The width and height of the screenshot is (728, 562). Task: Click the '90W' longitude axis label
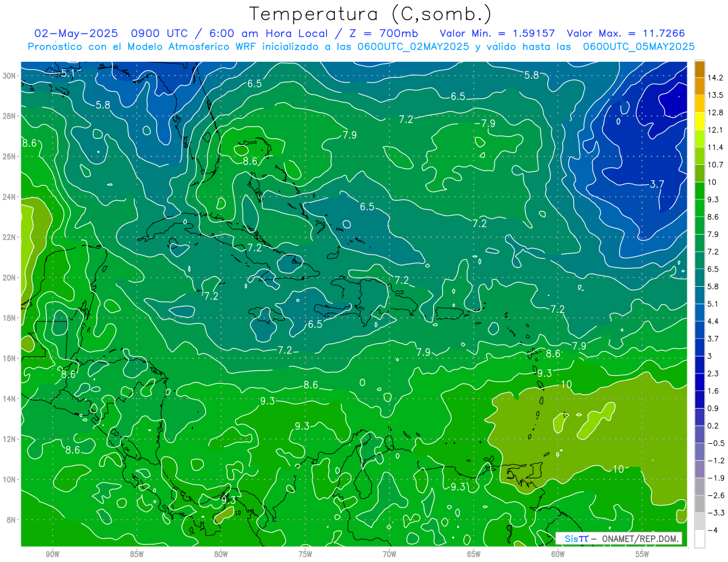pos(52,554)
